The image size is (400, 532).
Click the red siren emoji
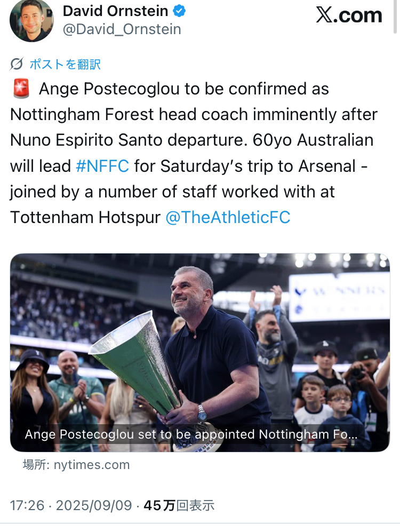20,89
